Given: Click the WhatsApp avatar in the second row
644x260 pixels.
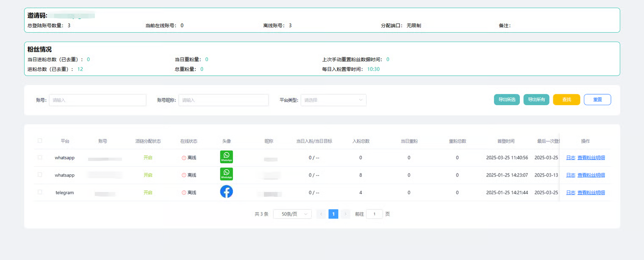Looking at the screenshot, I should (226, 174).
